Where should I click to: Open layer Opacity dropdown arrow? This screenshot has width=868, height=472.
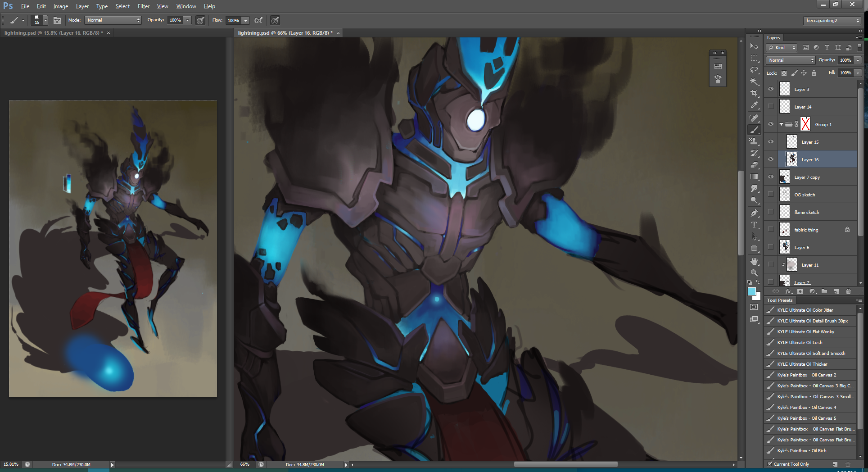[x=858, y=60]
